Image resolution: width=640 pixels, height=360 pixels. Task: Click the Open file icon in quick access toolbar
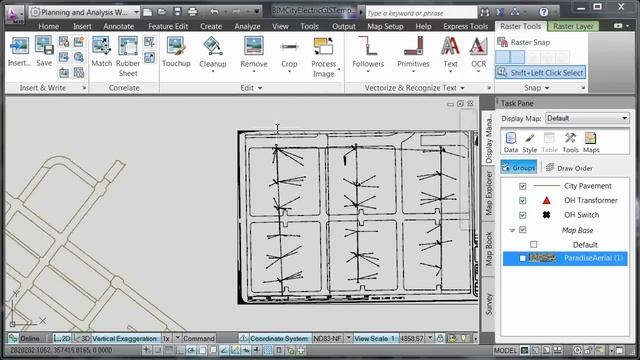pyautogui.click(x=162, y=11)
